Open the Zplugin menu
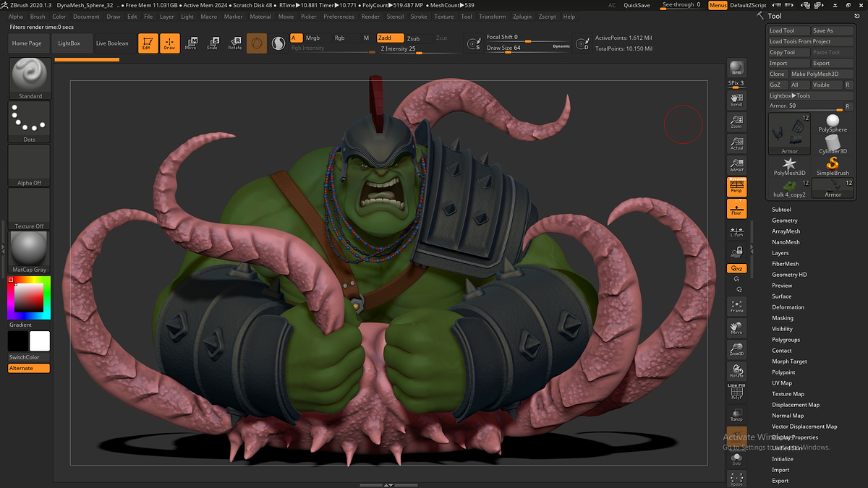868x488 pixels. [x=522, y=17]
